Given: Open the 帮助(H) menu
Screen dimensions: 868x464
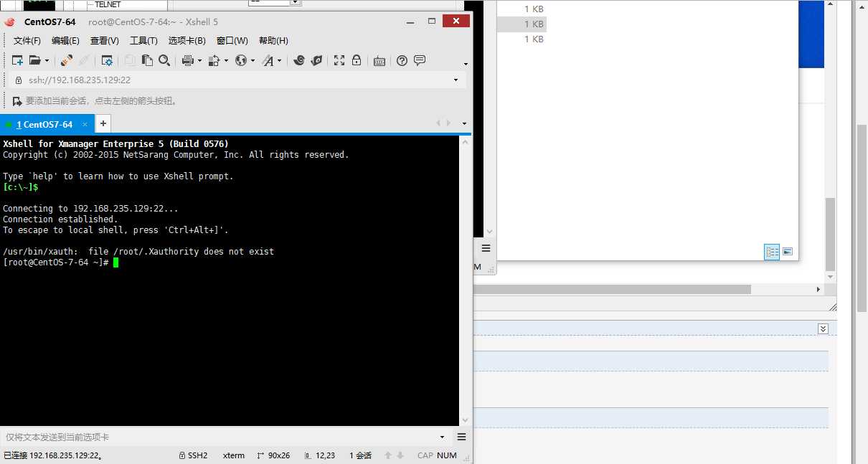Looking at the screenshot, I should tap(273, 41).
